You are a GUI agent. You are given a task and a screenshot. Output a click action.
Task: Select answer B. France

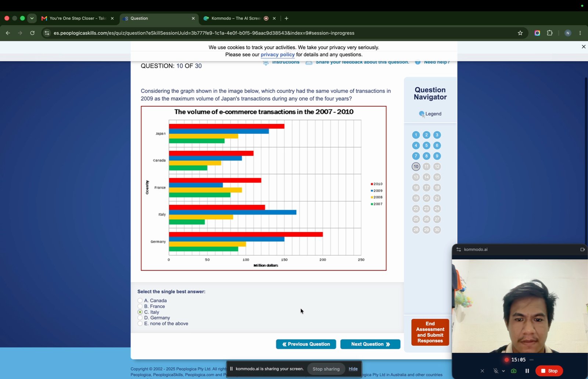pyautogui.click(x=140, y=306)
